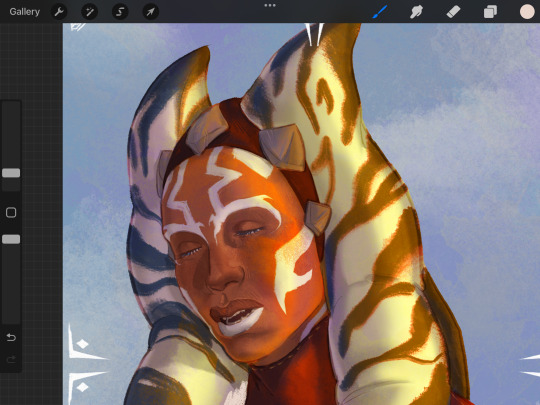The height and width of the screenshot is (405, 540).
Task: Redo the last undone action
Action: (11, 360)
